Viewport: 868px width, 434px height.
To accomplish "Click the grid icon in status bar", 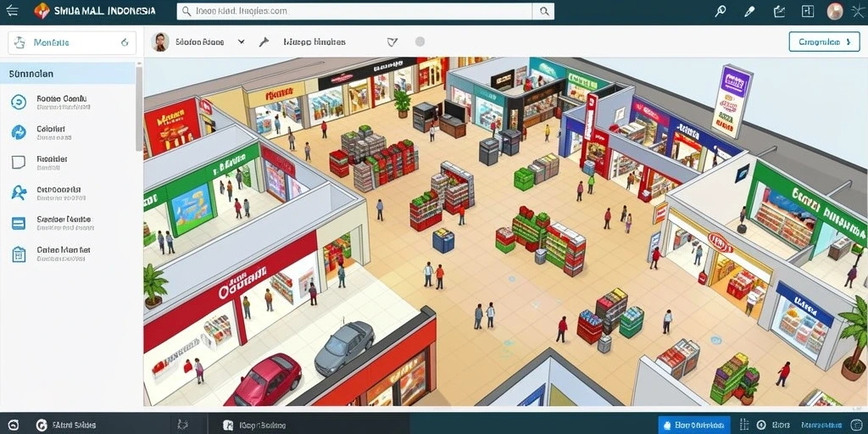I will click(744, 426).
